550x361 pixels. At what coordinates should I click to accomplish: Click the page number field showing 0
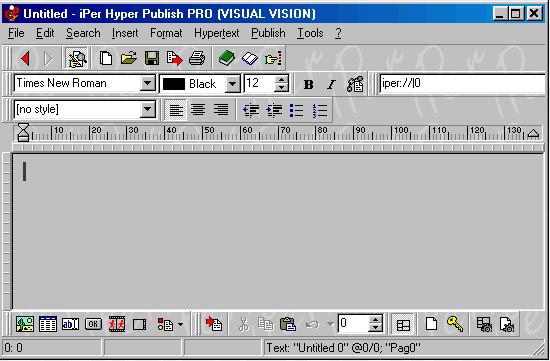(354, 323)
